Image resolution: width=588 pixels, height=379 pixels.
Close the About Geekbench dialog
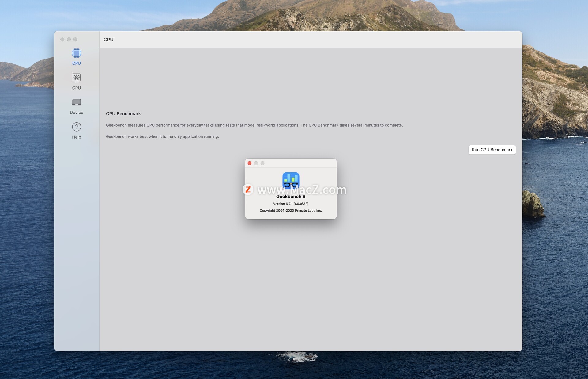[x=250, y=163]
